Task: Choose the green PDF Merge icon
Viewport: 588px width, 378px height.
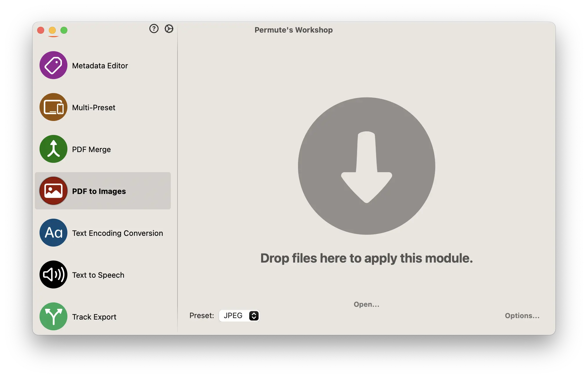Action: tap(53, 149)
